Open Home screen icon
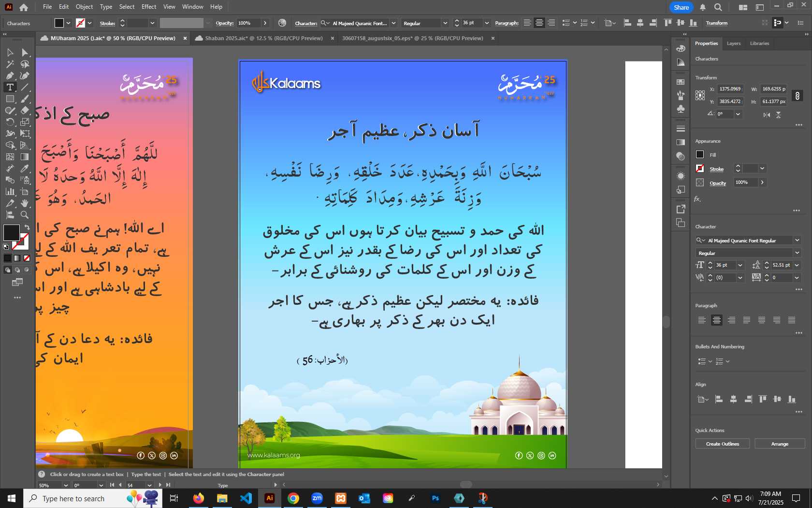Screen dimensions: 812x508 [23, 7]
